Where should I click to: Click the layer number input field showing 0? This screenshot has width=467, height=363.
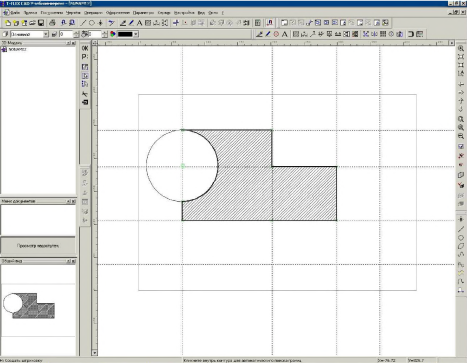coord(66,34)
